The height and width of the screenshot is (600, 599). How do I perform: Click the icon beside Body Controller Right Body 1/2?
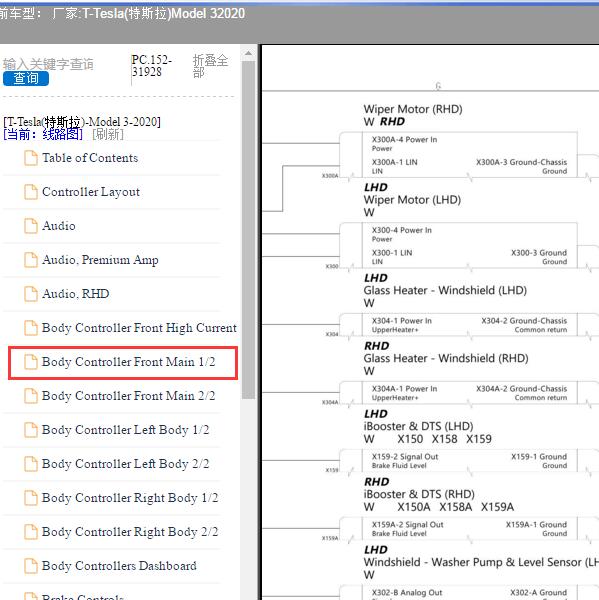point(31,498)
